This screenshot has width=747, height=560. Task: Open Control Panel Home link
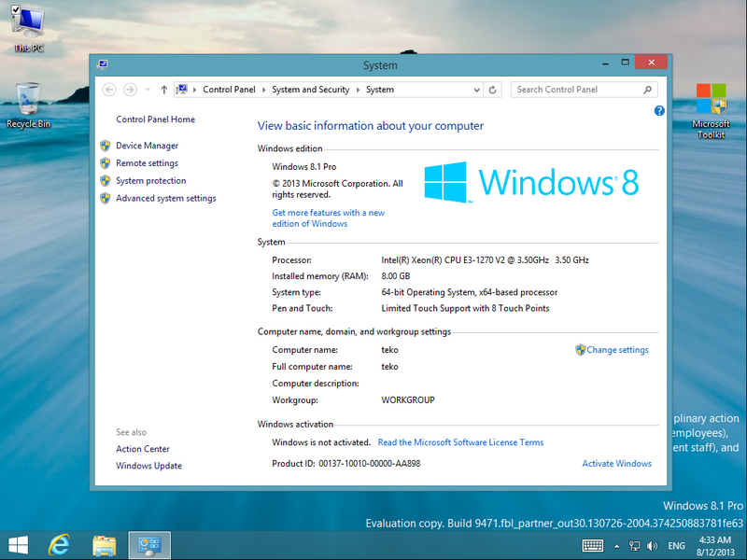pyautogui.click(x=155, y=119)
